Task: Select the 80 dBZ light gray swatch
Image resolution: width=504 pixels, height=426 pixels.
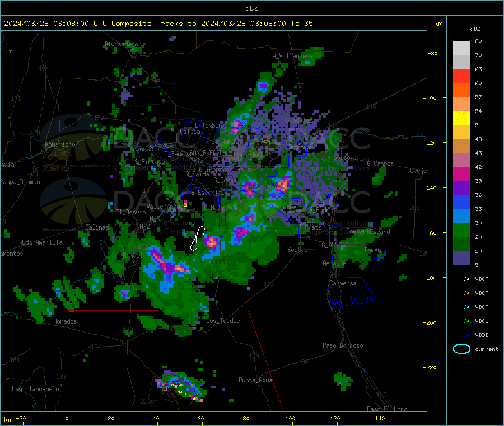Action: point(461,48)
